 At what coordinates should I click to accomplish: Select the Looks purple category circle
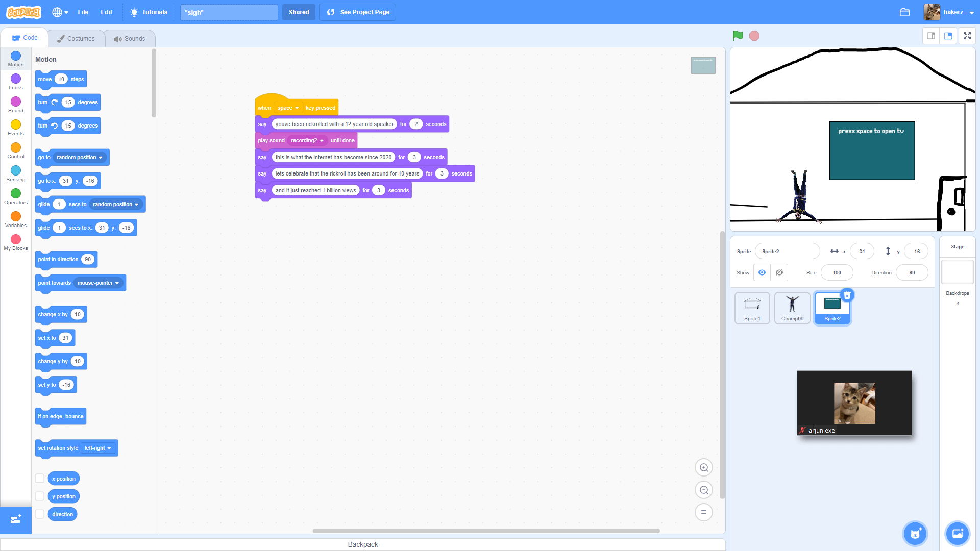coord(16,79)
